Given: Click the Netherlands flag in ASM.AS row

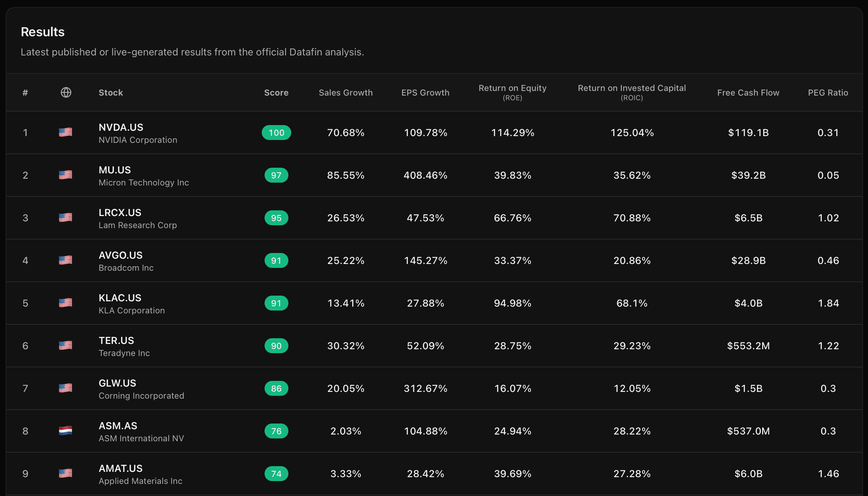Looking at the screenshot, I should coord(65,431).
